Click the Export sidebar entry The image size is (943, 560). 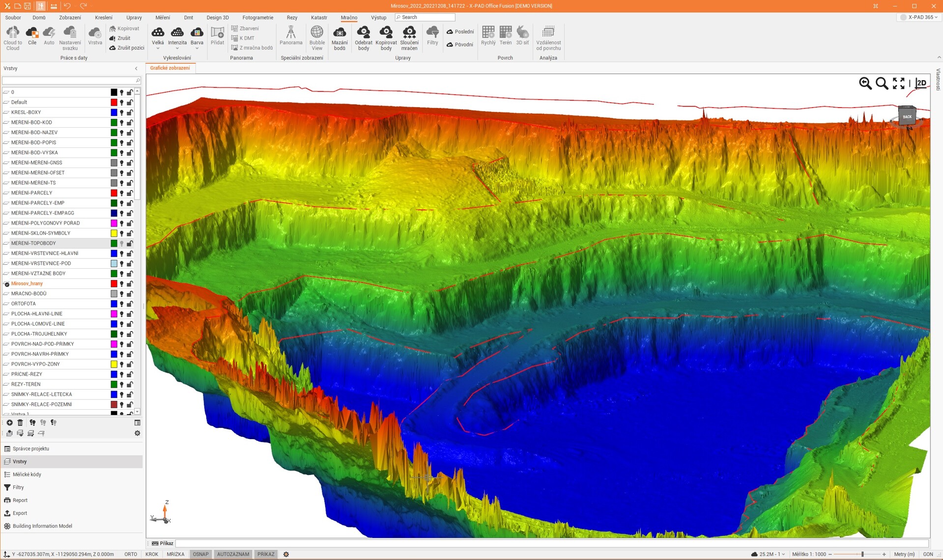coord(20,513)
